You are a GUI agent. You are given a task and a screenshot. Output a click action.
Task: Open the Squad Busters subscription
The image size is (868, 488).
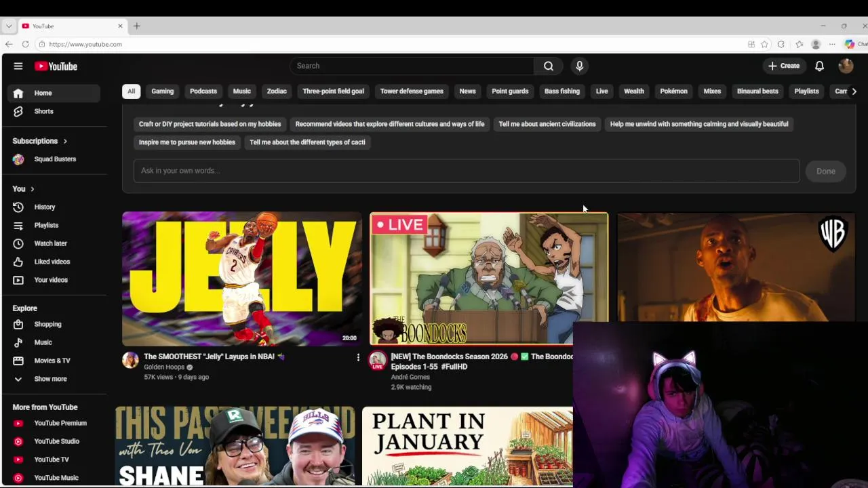(54, 159)
